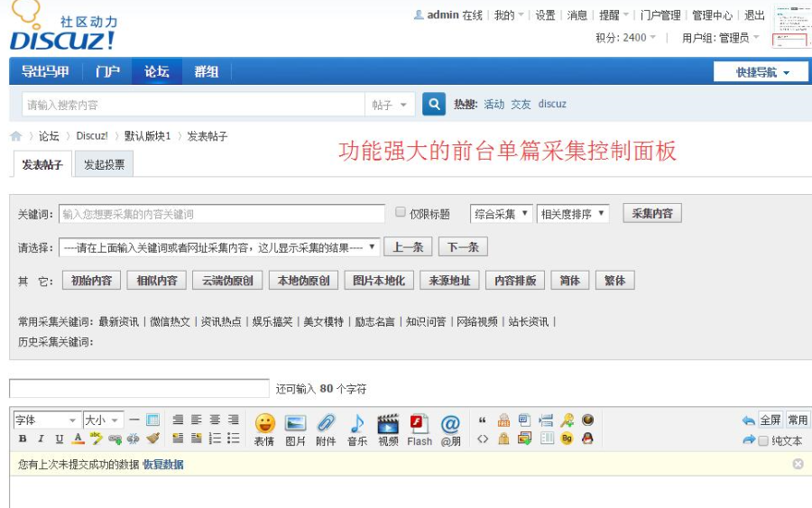Viewport: 812px width, 508px height.
Task: Insert a hyperlink in the editor
Action: tap(115, 439)
